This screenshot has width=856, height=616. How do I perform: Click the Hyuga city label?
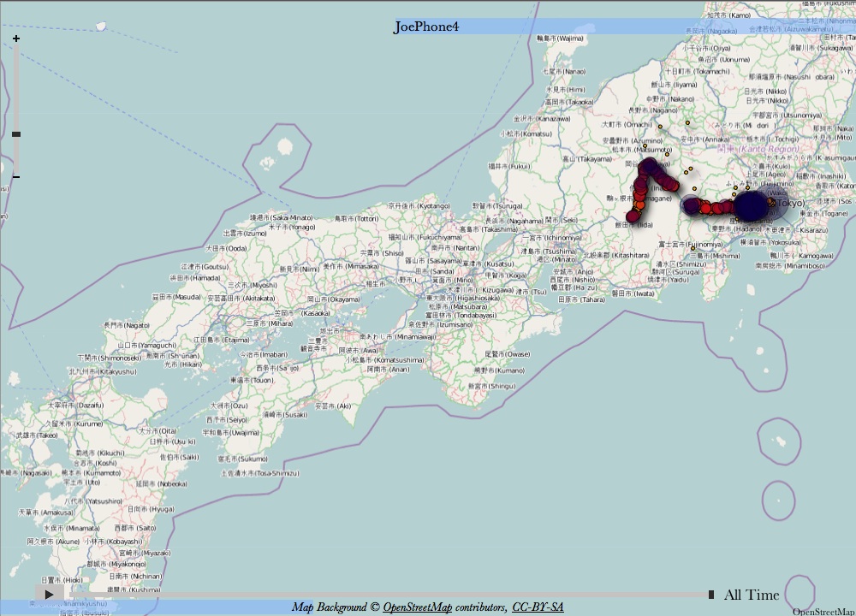point(151,509)
